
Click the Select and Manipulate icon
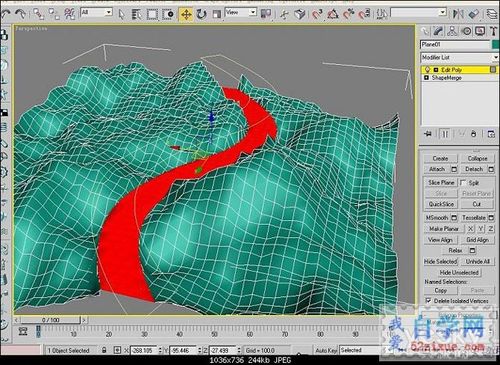284,14
